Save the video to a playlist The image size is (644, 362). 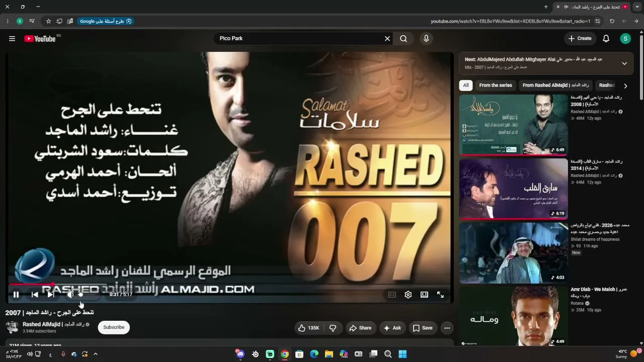[x=423, y=328]
